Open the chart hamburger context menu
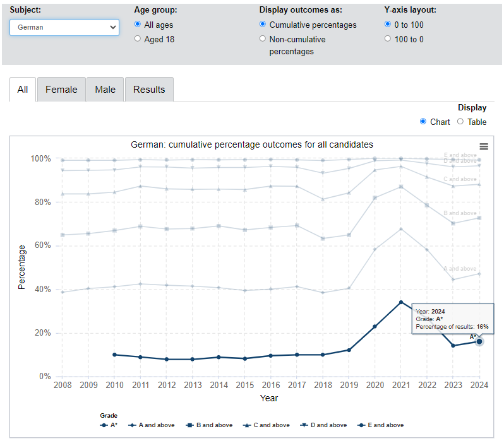This screenshot has width=504, height=441. tap(484, 147)
